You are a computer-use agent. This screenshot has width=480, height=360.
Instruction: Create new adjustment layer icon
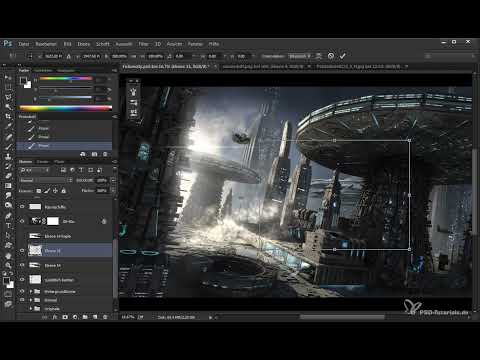75,317
